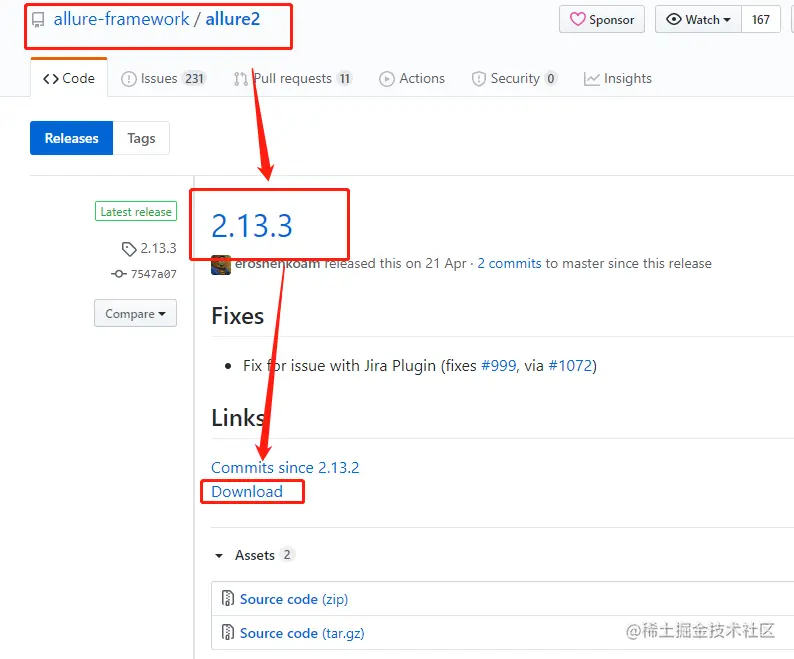Click the Links heading
This screenshot has width=794, height=659.
click(x=238, y=418)
